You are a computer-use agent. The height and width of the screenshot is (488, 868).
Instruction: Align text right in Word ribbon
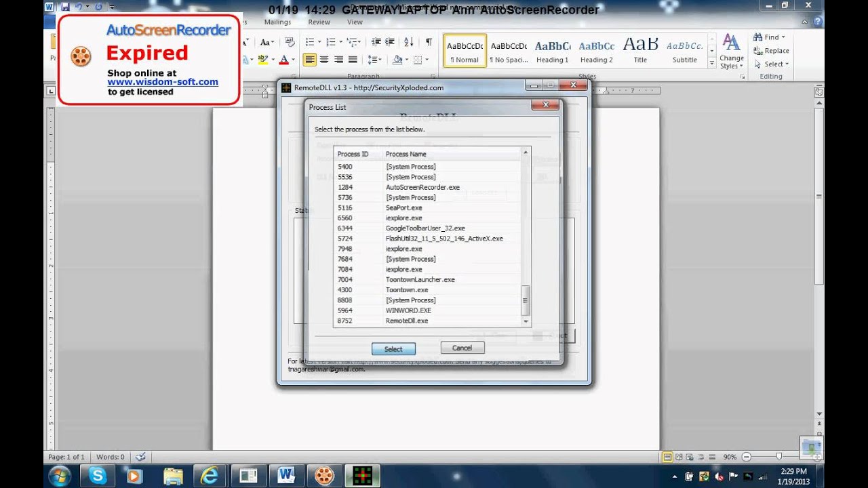(x=338, y=60)
